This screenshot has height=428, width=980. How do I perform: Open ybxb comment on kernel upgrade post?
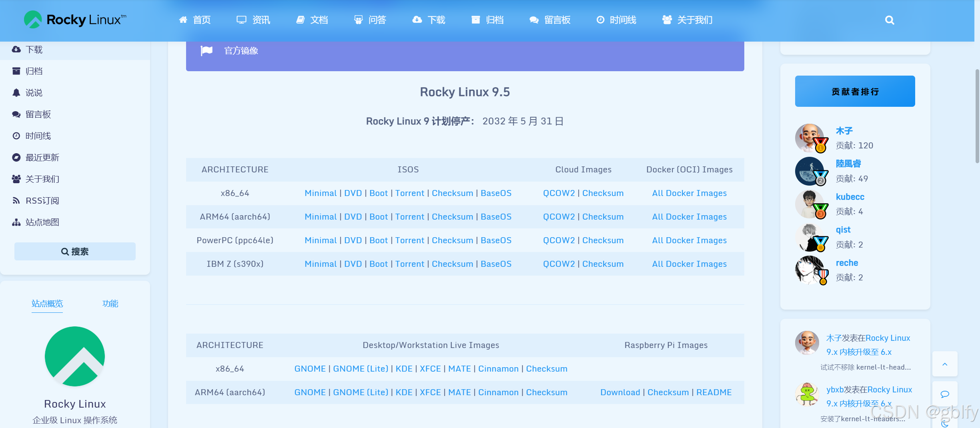[869, 397]
